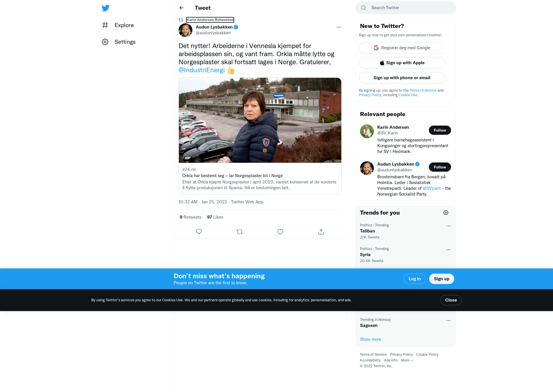The image size is (553, 392).
Task: Close the cookies notice banner
Action: tap(451, 300)
